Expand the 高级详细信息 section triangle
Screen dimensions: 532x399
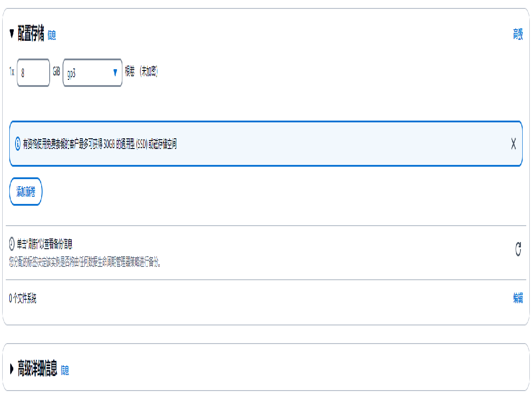click(12, 369)
